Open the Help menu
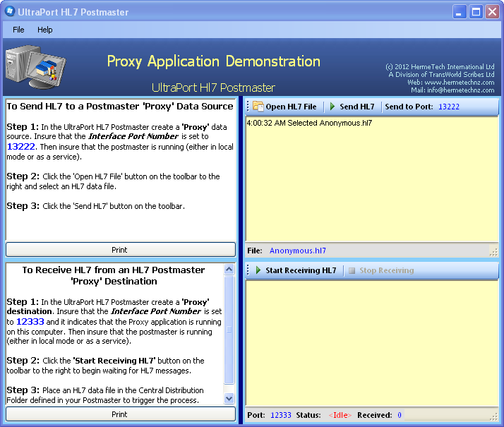Viewport: 504px width, 427px height. pyautogui.click(x=45, y=30)
